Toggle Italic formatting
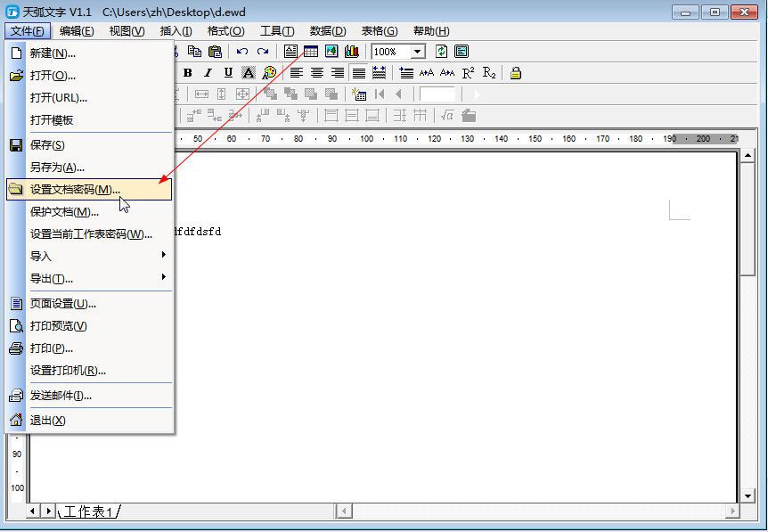The image size is (768, 532). pyautogui.click(x=208, y=73)
